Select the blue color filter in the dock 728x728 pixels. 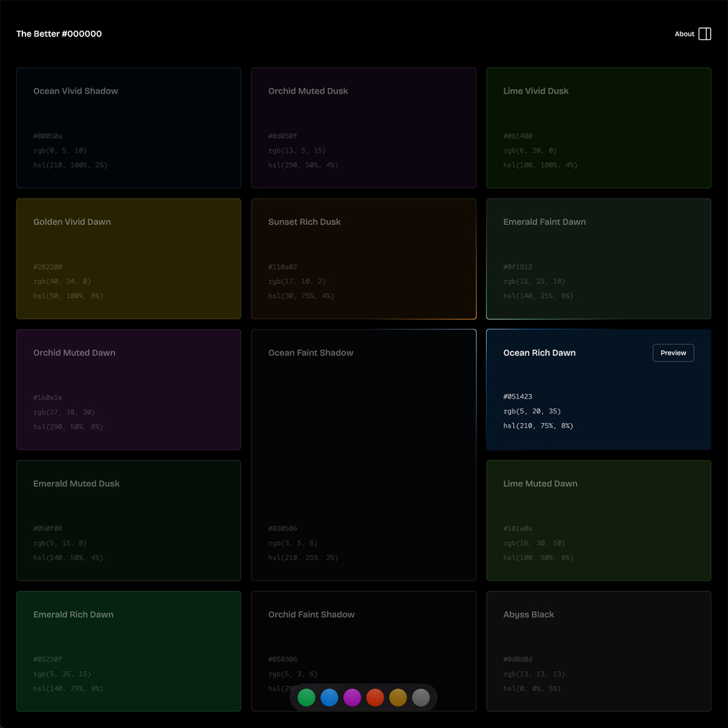329,698
